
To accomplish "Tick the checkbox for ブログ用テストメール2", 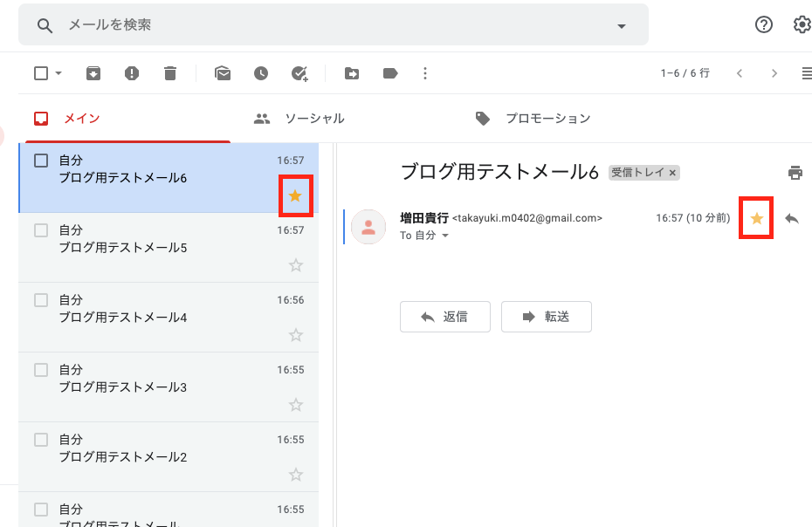I will click(41, 440).
